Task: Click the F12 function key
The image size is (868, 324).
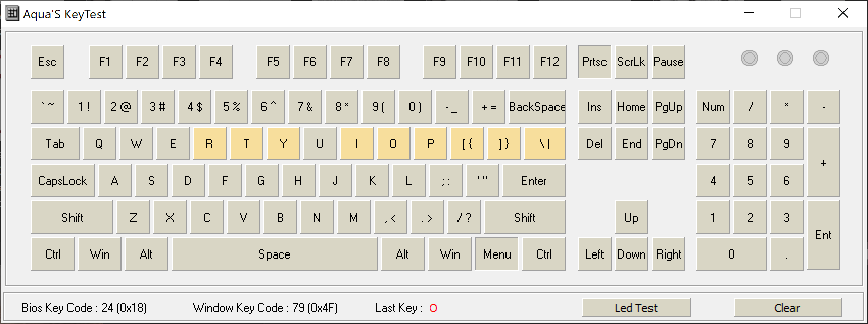Action: tap(549, 62)
